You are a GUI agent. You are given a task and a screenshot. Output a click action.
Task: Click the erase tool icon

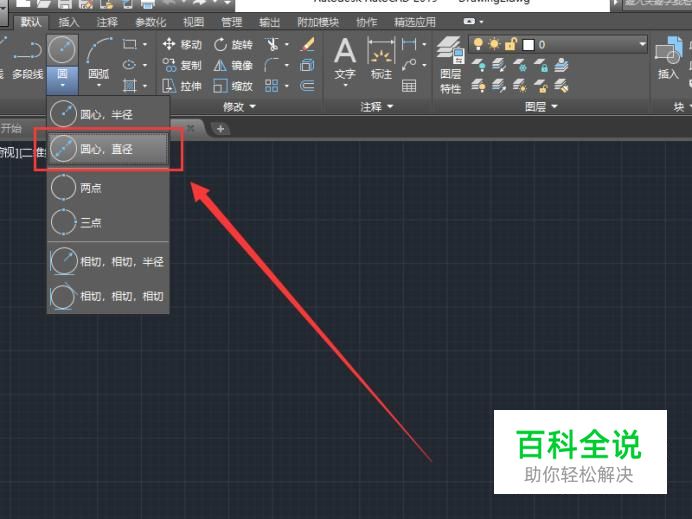point(307,44)
